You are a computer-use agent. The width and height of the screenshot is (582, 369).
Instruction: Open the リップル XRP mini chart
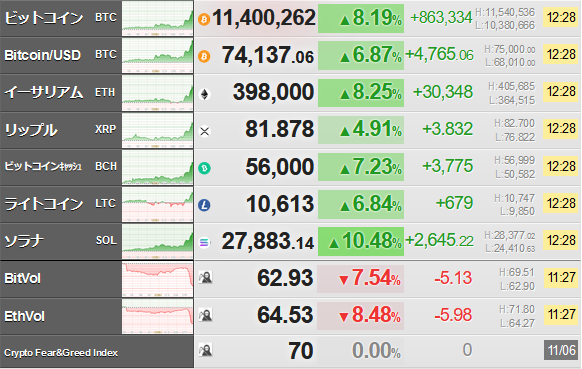(157, 130)
